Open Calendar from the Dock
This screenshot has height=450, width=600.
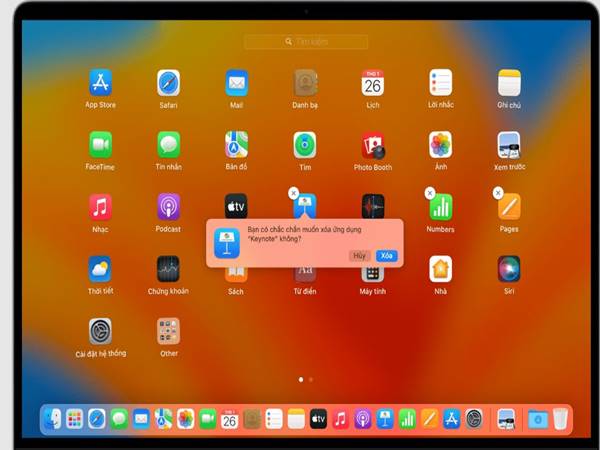(230, 419)
